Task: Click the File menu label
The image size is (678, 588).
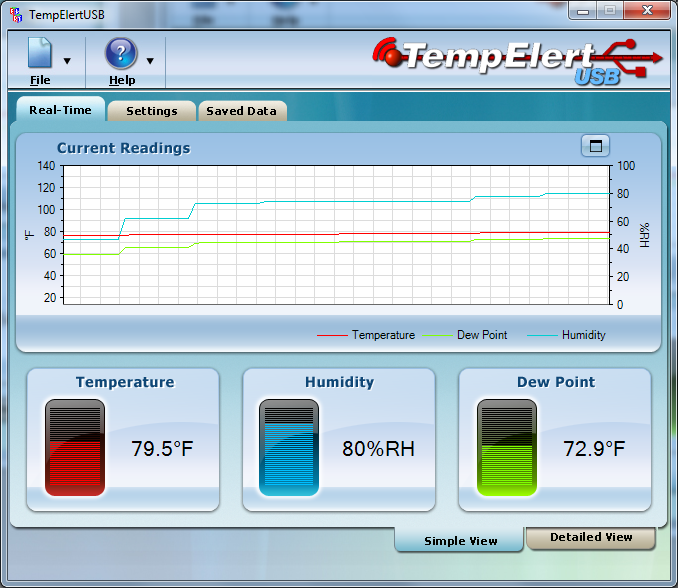Action: pyautogui.click(x=40, y=80)
